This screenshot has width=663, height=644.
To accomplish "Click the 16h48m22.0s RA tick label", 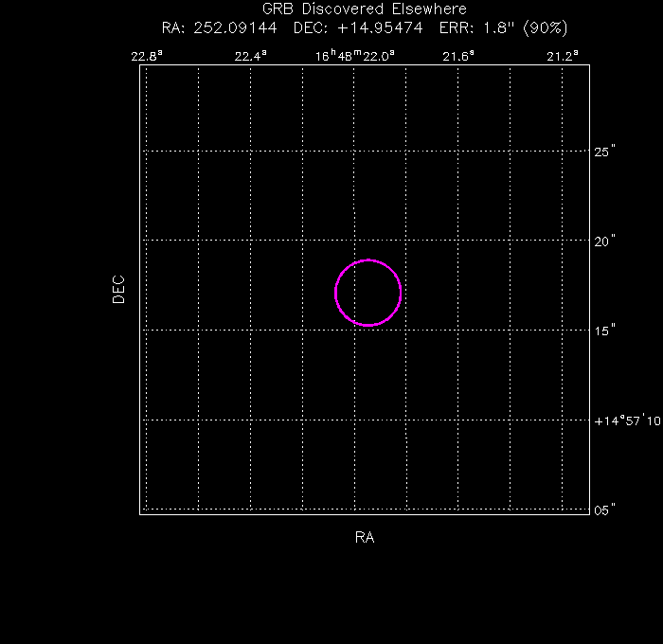I will [x=355, y=56].
